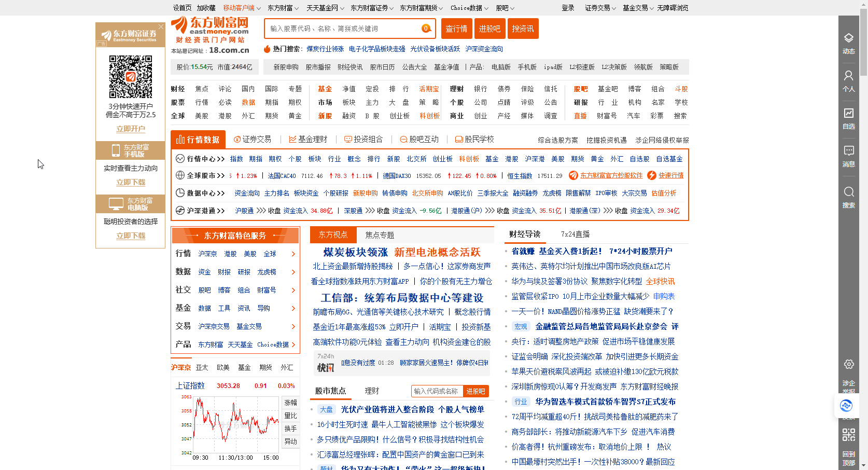
Task: Open headline 煤炭板块领涨
Action: [x=356, y=252]
